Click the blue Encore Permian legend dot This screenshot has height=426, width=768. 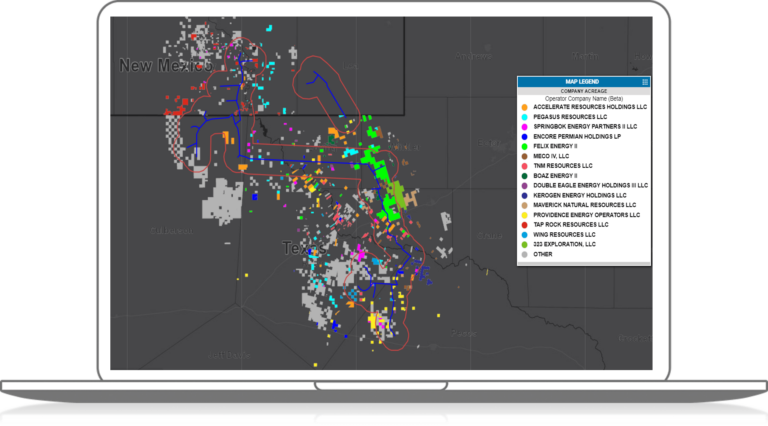click(525, 136)
